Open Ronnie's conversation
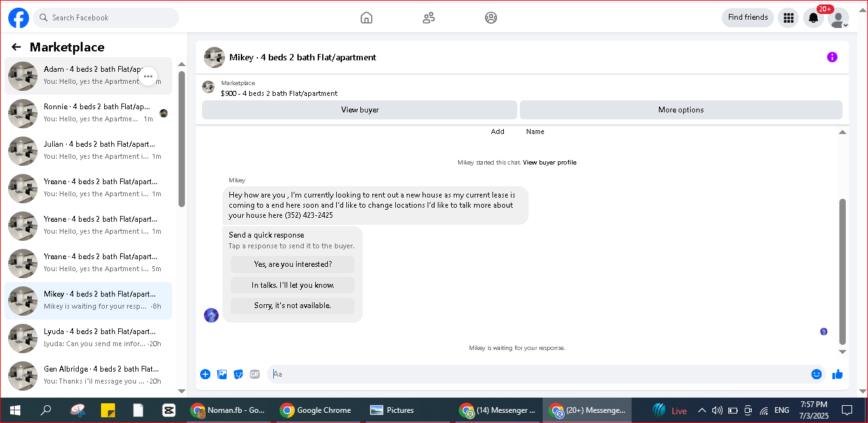Image resolution: width=868 pixels, height=423 pixels. pyautogui.click(x=88, y=113)
